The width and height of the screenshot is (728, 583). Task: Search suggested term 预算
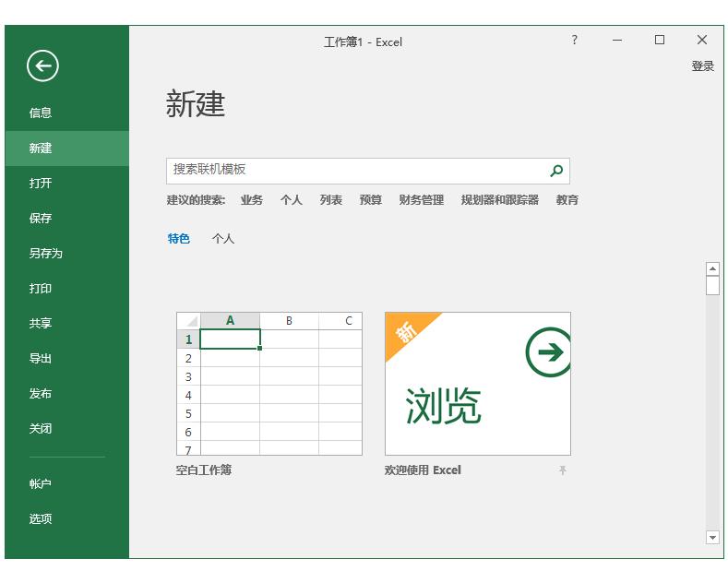click(x=371, y=200)
